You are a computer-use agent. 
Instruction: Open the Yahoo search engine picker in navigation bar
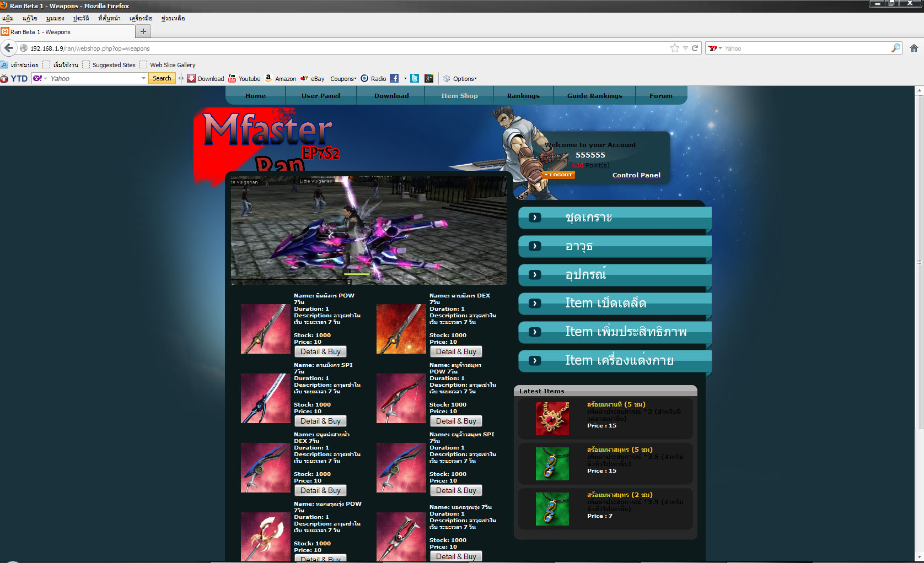715,48
